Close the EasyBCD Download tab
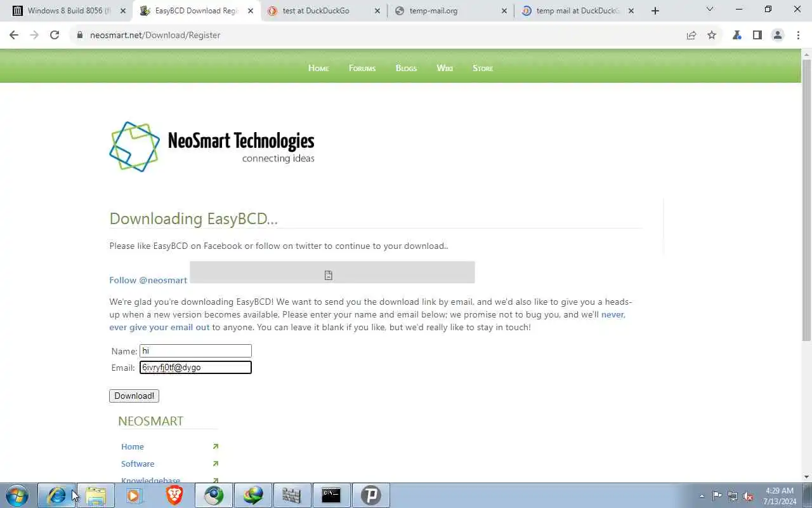This screenshot has width=812, height=508. (251, 11)
